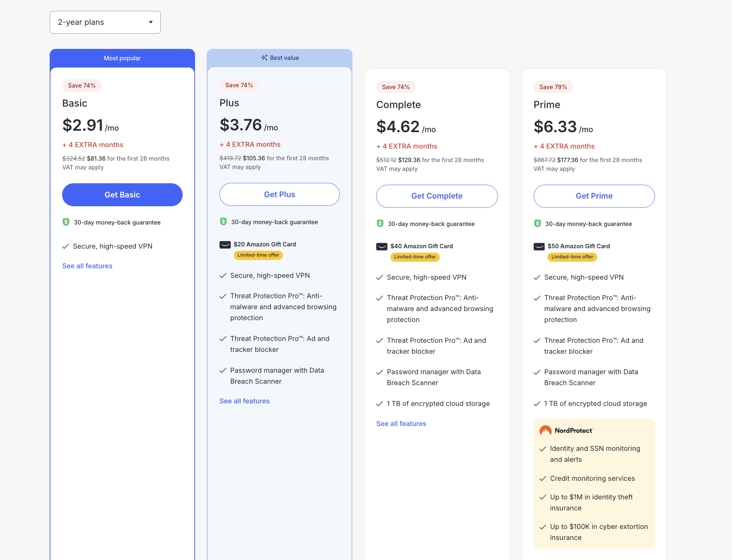Click the Get Plus button
The height and width of the screenshot is (560, 732).
pos(279,194)
